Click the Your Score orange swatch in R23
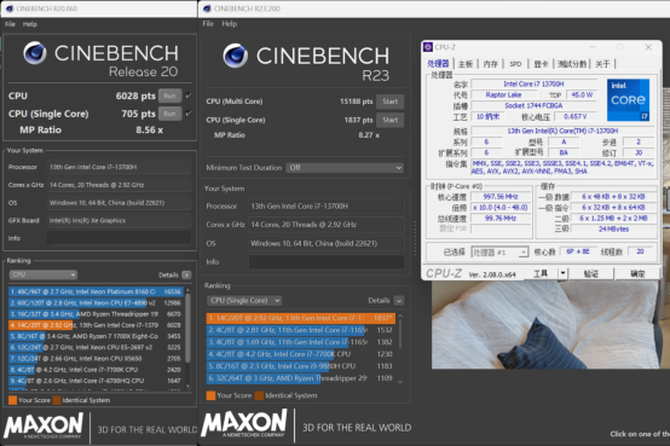This screenshot has height=446, width=670. pyautogui.click(x=211, y=396)
